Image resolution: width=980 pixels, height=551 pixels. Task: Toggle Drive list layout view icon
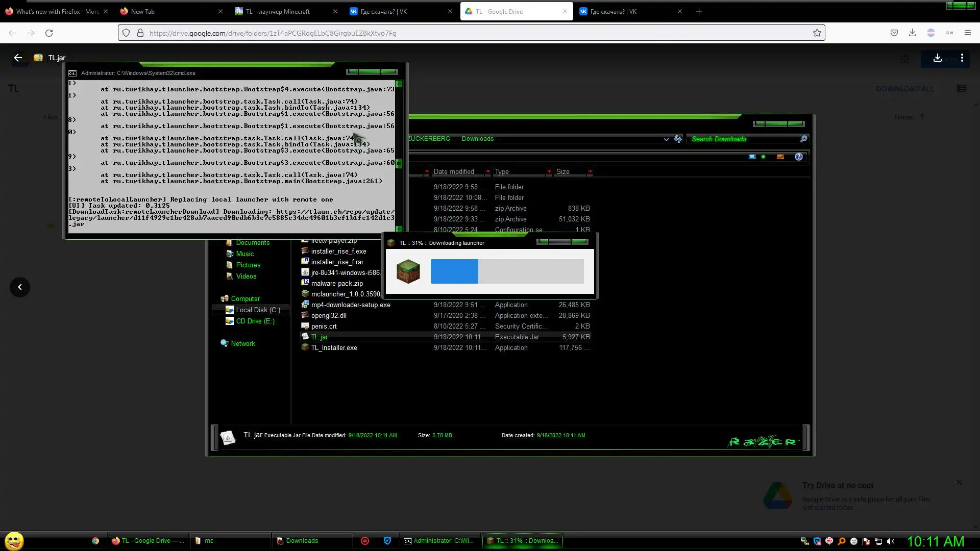click(x=962, y=88)
